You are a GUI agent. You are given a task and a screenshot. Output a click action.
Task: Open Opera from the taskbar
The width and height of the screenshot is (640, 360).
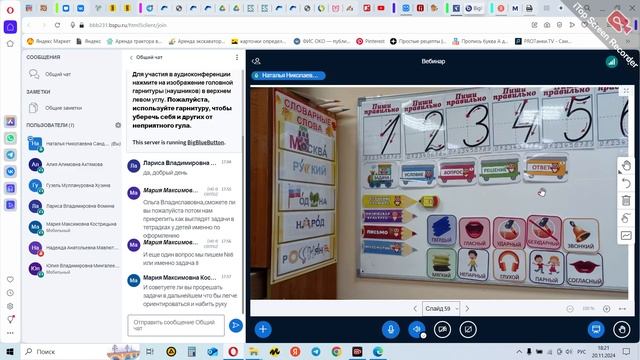pos(233,351)
